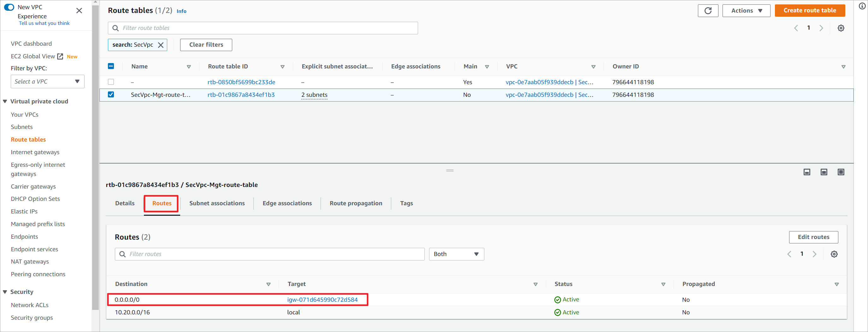Switch to the Routes tab
This screenshot has width=868, height=332.
tap(162, 203)
